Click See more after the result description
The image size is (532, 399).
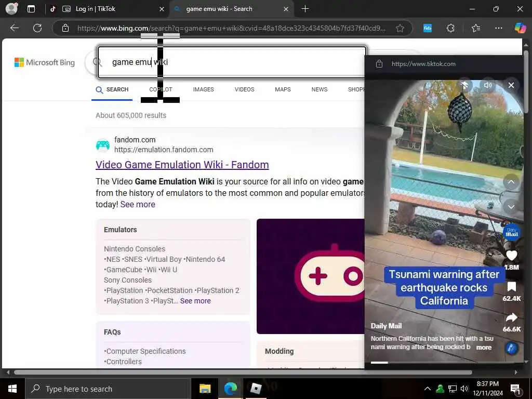point(137,205)
